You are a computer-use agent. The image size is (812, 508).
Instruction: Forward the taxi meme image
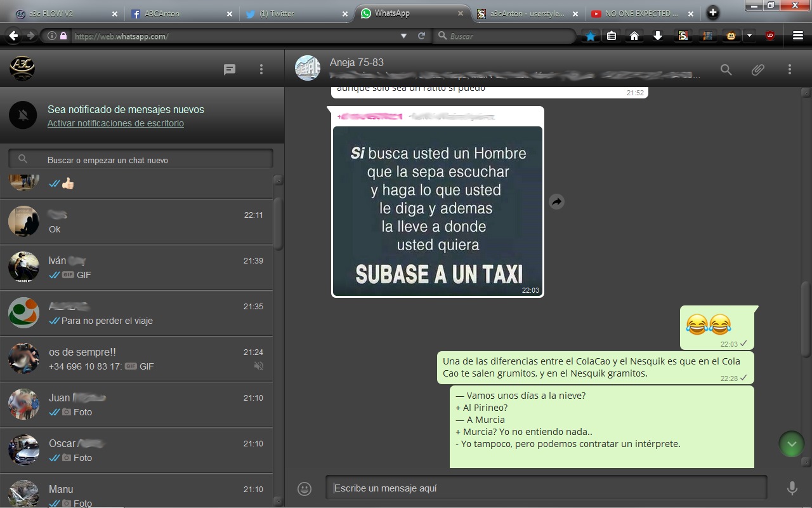[x=556, y=201]
